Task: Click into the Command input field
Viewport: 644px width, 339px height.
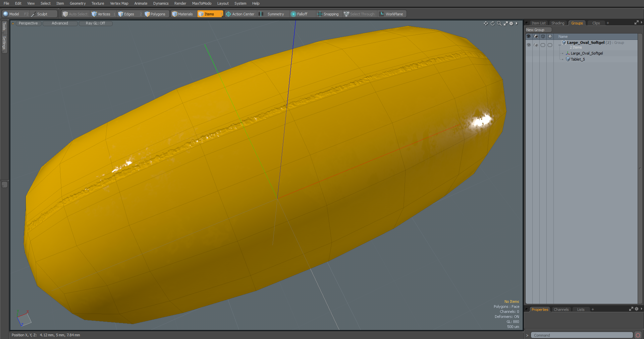Action: (581, 335)
